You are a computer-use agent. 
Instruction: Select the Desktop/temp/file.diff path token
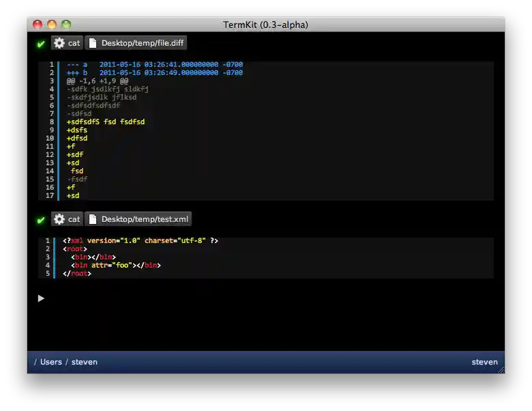pyautogui.click(x=143, y=43)
